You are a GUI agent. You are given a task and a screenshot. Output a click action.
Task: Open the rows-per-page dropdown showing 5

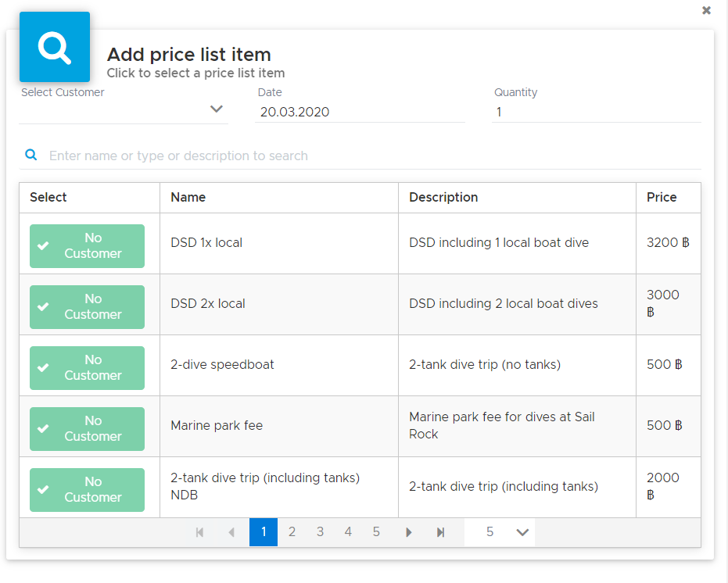pos(500,532)
